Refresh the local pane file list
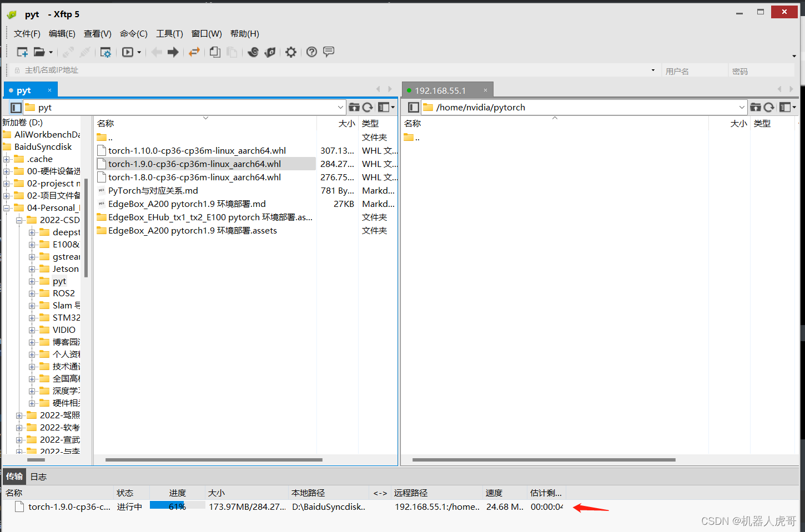 tap(368, 107)
